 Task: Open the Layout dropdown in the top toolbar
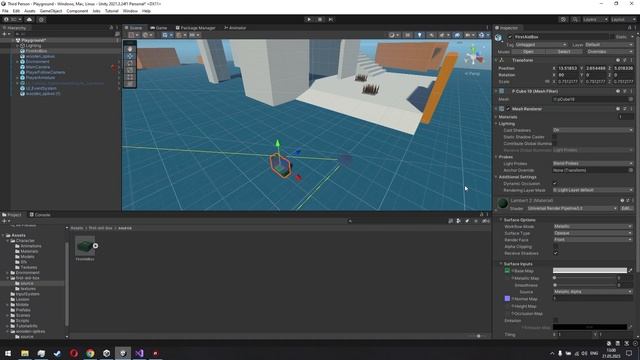click(x=623, y=19)
